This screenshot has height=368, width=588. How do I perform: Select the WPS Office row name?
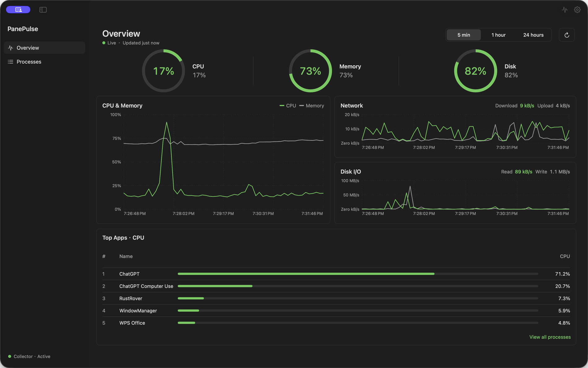point(132,323)
